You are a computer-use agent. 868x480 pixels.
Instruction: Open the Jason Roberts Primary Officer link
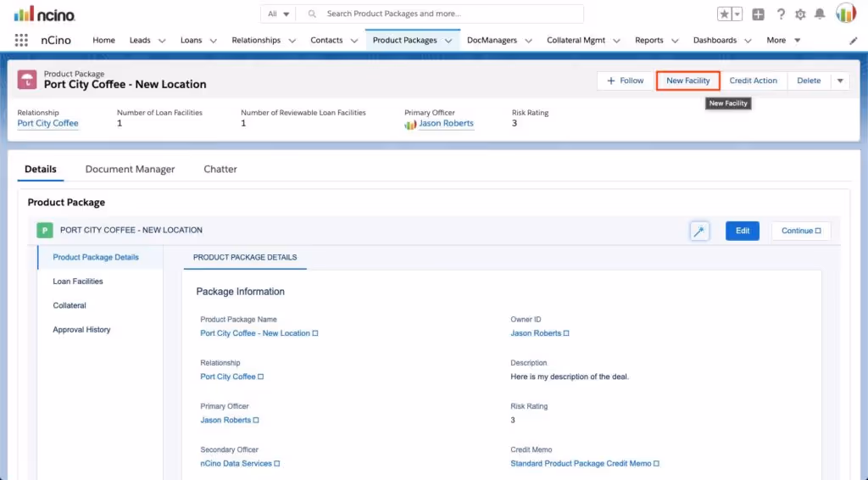[446, 124]
